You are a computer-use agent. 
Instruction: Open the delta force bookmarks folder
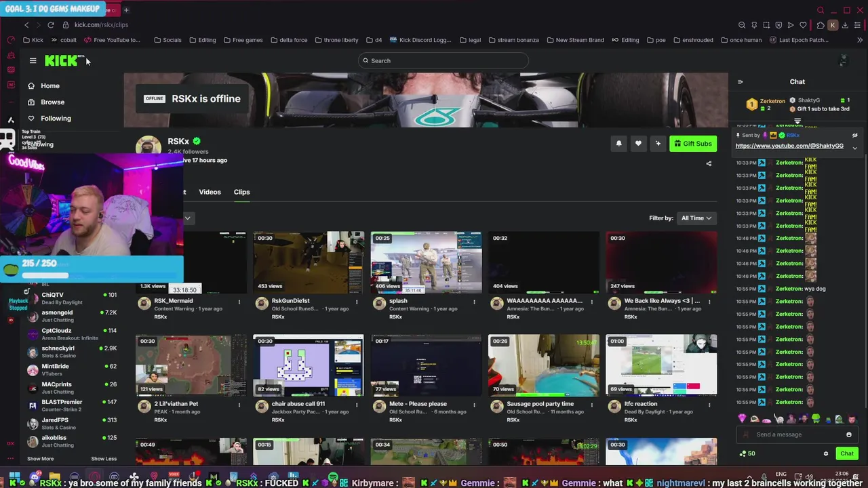click(x=289, y=40)
